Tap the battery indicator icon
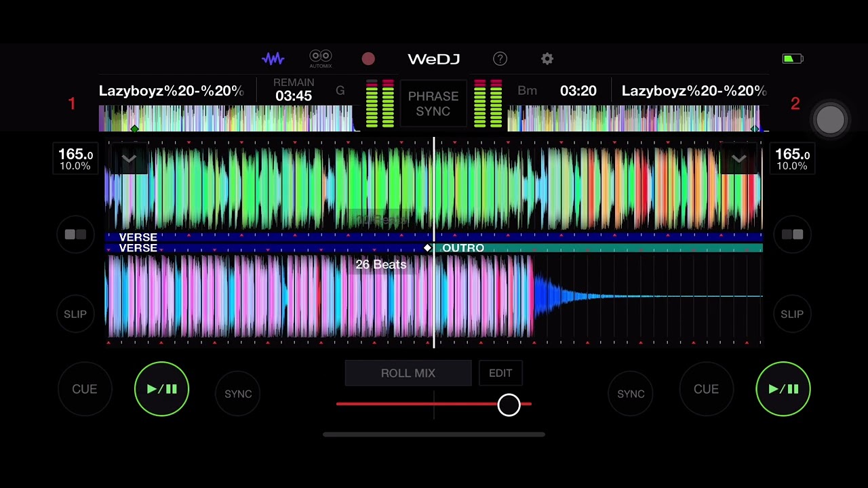This screenshot has height=488, width=868. click(x=793, y=59)
